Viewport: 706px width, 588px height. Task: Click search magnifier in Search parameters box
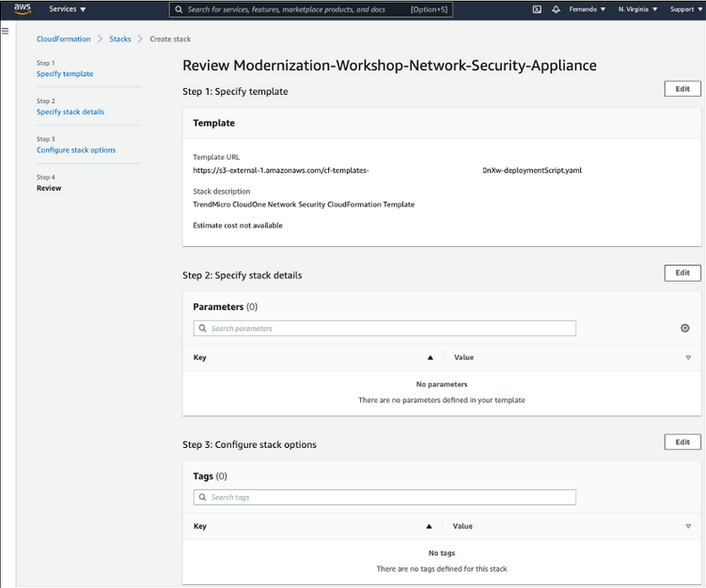(x=203, y=328)
